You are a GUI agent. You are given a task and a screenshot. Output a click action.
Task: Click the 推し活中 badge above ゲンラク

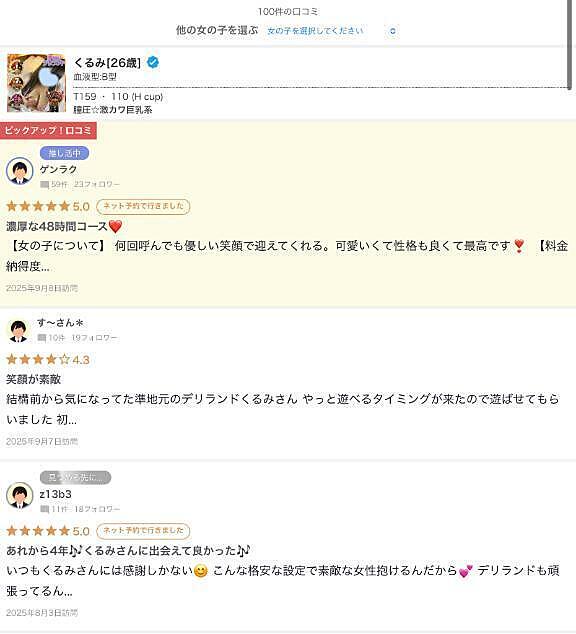(64, 153)
